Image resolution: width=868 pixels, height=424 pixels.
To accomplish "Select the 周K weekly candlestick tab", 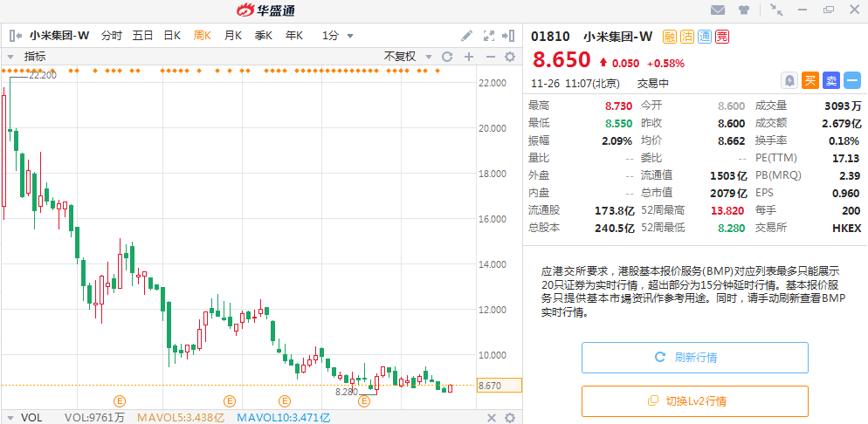I will tap(202, 36).
